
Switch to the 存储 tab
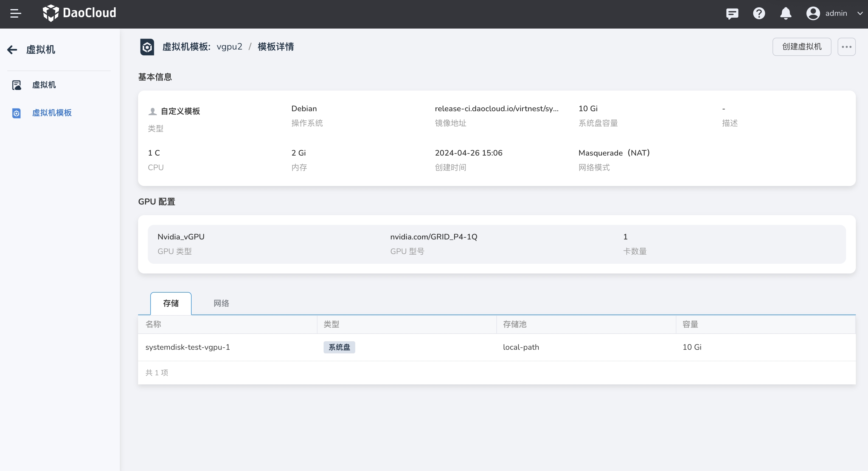click(171, 303)
